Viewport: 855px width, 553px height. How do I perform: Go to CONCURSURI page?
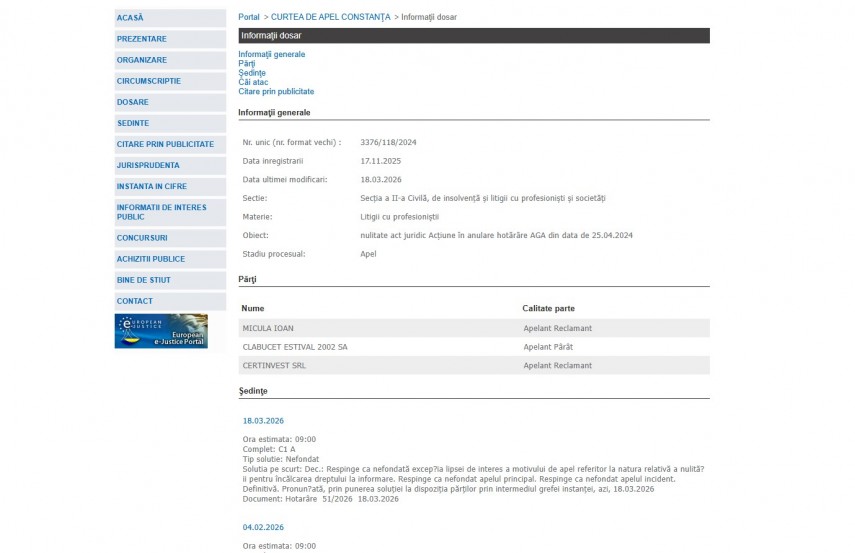(142, 238)
